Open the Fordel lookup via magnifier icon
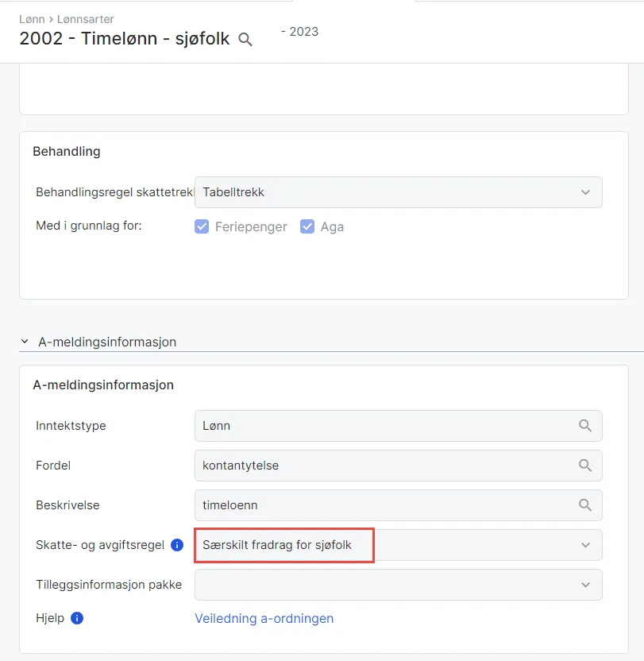Screen dimensions: 644x661 click(x=585, y=466)
